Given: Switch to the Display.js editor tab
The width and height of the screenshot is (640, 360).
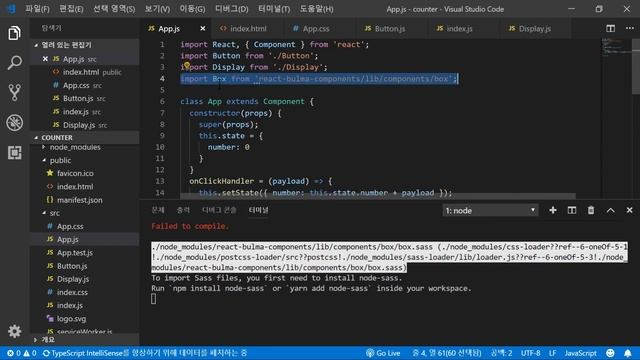Looking at the screenshot, I should point(535,29).
